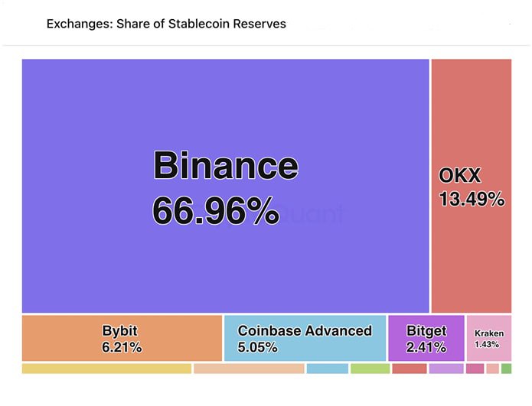This screenshot has width=532, height=406.
Task: Select the pink Kraken 1.43% block
Action: tap(489, 338)
